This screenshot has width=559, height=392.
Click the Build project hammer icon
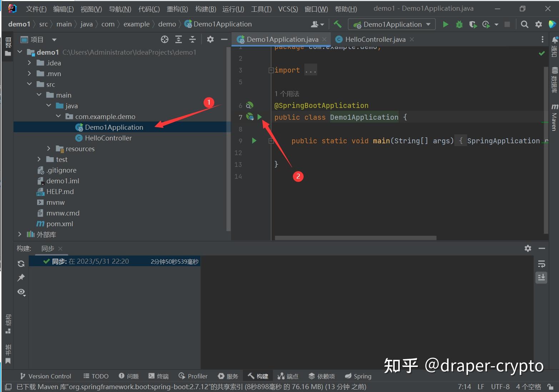[x=338, y=24]
